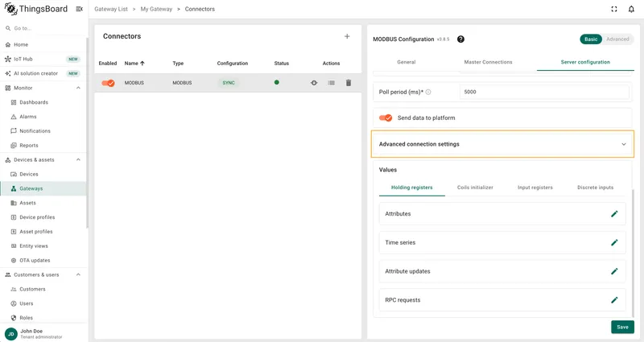The width and height of the screenshot is (644, 342).
Task: Open Gateways in sidebar
Action: click(x=43, y=188)
